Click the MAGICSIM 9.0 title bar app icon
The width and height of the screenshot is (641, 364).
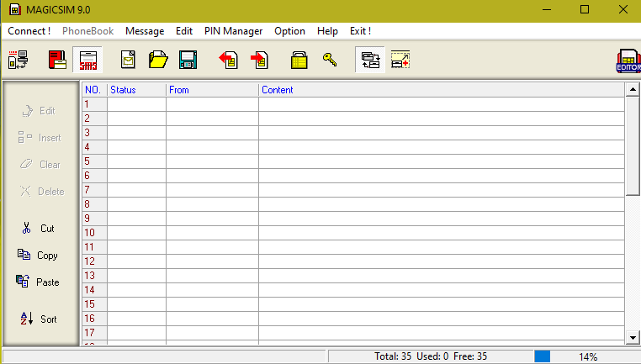coord(15,10)
